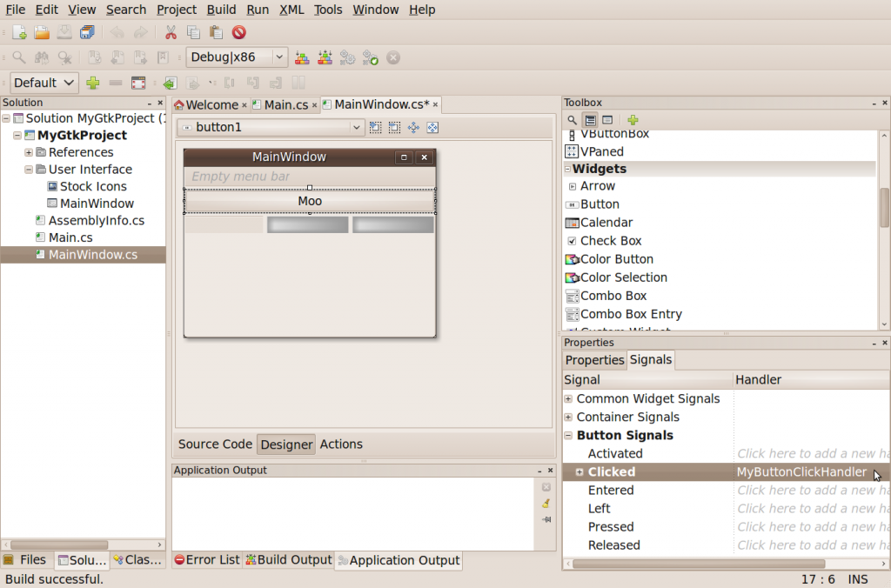Viewport: 891px width, 588px height.
Task: Switch to the Source Code view button
Action: pyautogui.click(x=216, y=444)
